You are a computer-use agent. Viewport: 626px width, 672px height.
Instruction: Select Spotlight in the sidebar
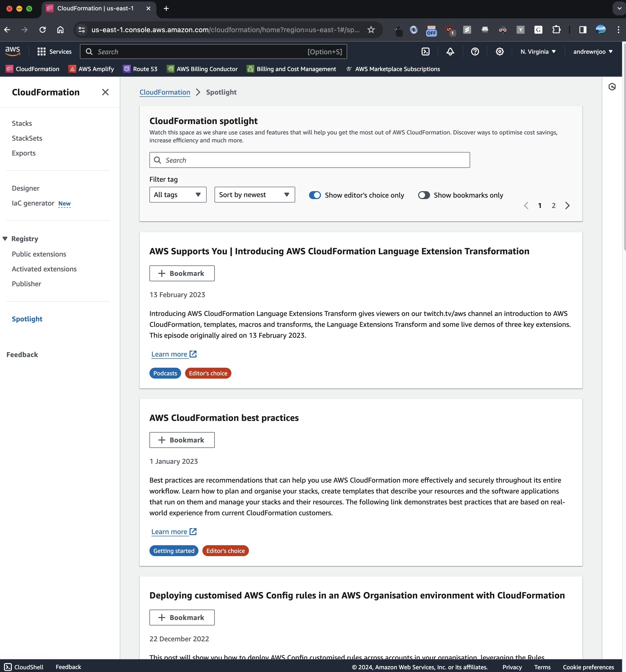(27, 319)
